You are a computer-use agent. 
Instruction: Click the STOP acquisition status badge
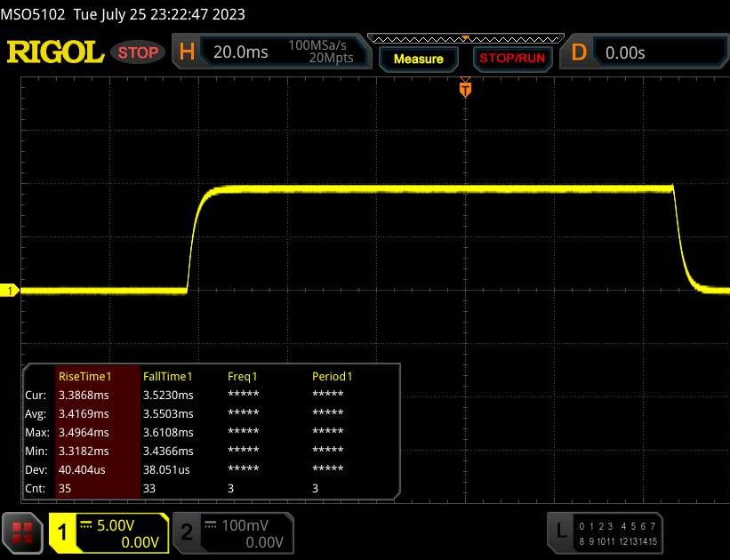(138, 52)
